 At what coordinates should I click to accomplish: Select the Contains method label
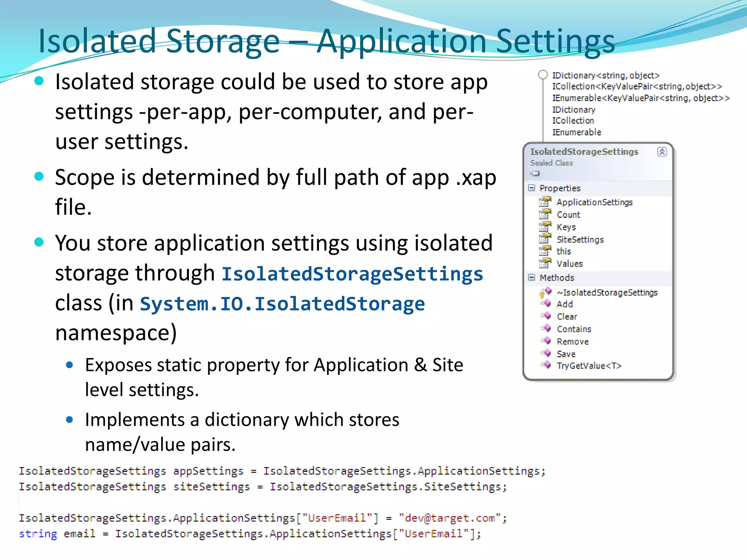(x=574, y=329)
